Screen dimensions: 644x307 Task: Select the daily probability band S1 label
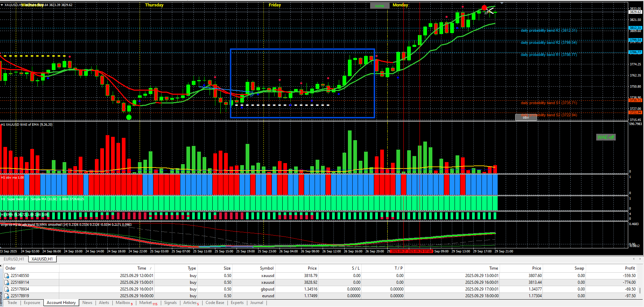[549, 103]
